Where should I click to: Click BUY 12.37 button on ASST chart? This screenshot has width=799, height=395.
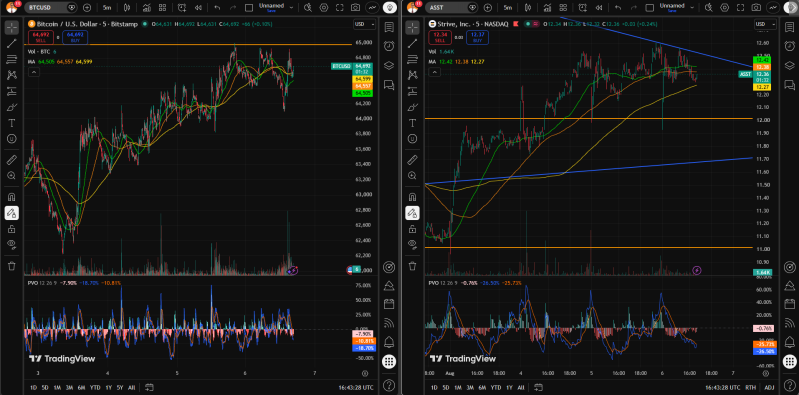[x=477, y=37]
